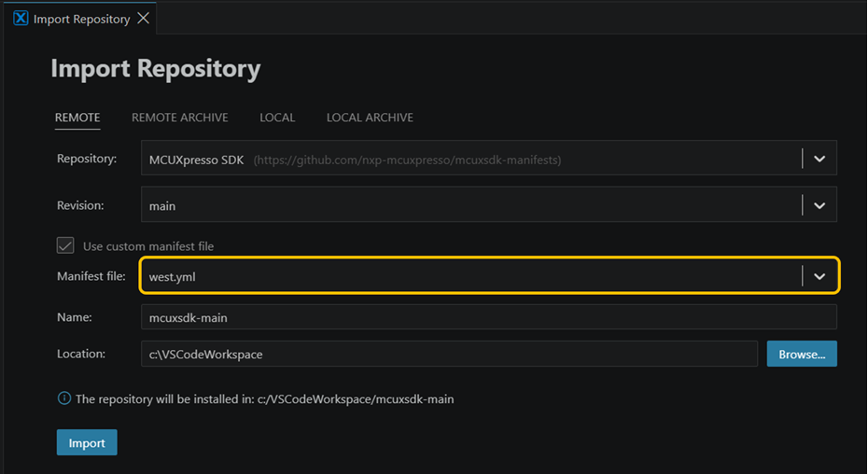The width and height of the screenshot is (868, 474).
Task: Click the Import button
Action: click(x=87, y=442)
